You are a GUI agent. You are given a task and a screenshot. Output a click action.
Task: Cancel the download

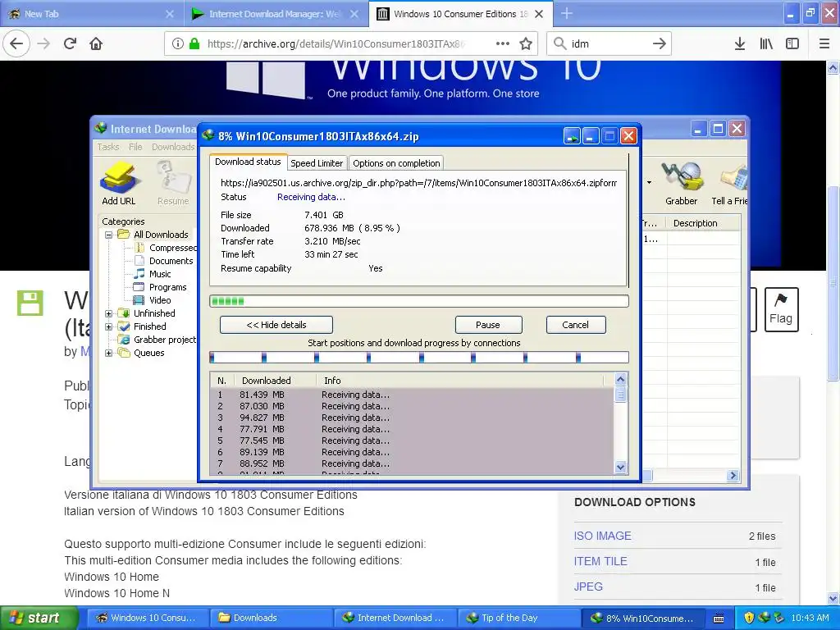pyautogui.click(x=575, y=325)
